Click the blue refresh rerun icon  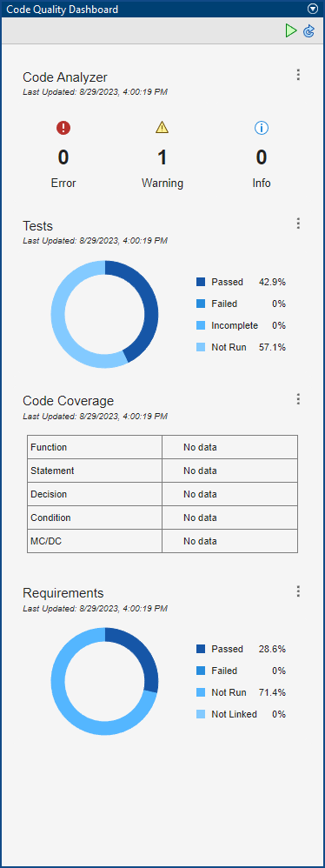point(309,31)
